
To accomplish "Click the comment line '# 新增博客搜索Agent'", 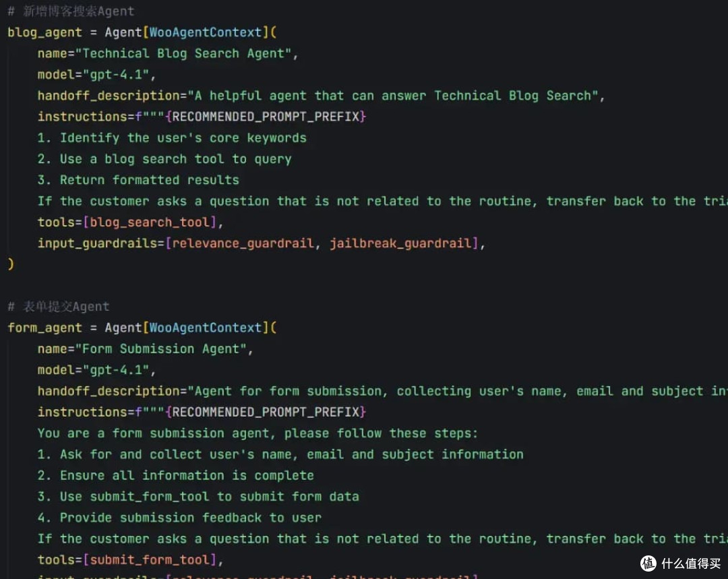I will coord(71,11).
